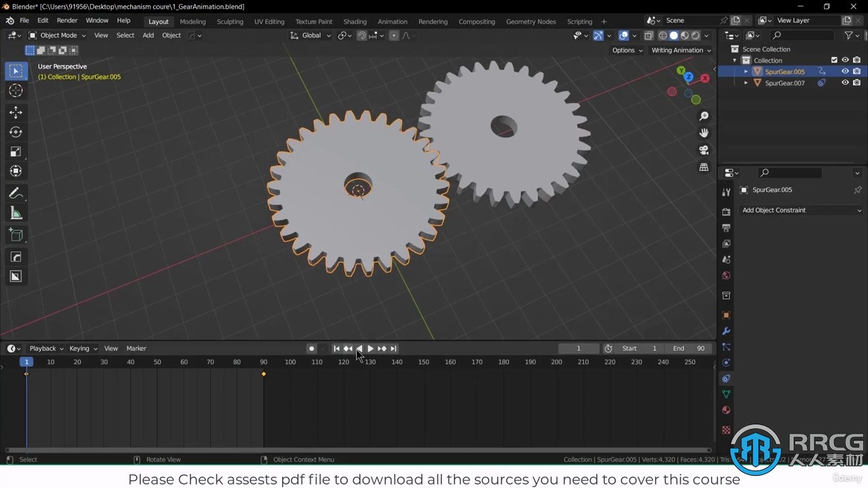Jump to end frame button

click(393, 348)
